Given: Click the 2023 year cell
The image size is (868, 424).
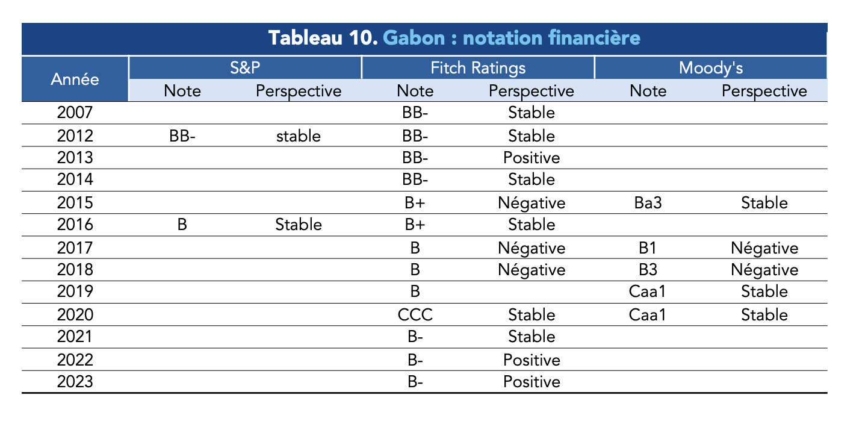Looking at the screenshot, I should tap(75, 382).
